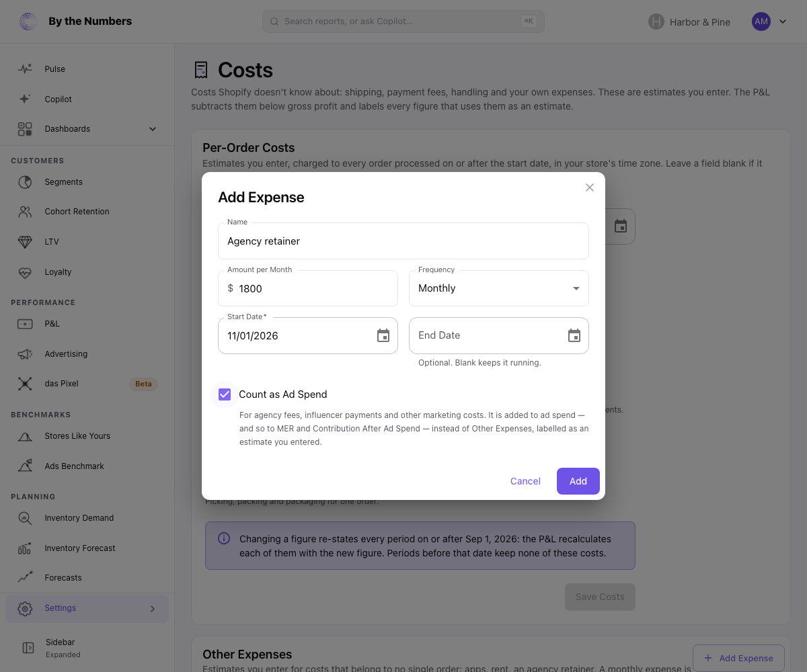Click the Sidebar Expanded label
Image resolution: width=807 pixels, height=672 pixels.
tap(63, 648)
